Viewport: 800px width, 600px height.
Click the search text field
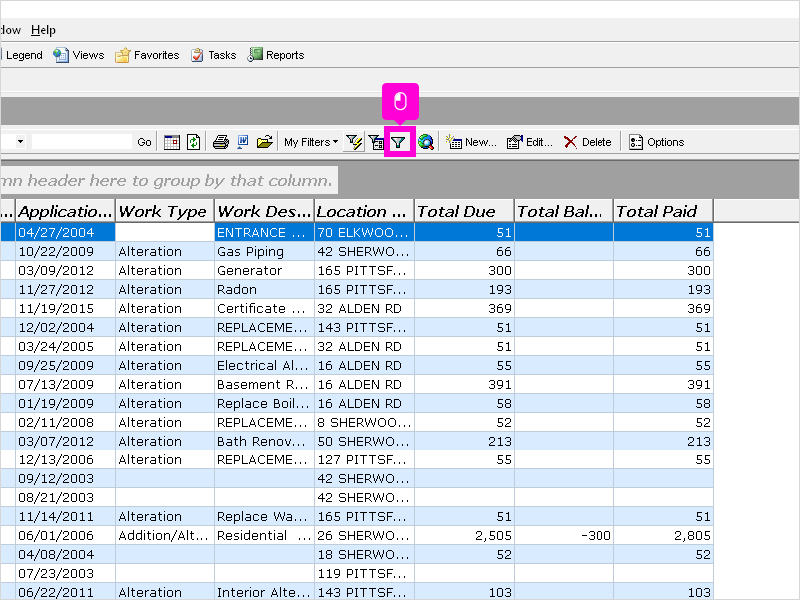82,142
